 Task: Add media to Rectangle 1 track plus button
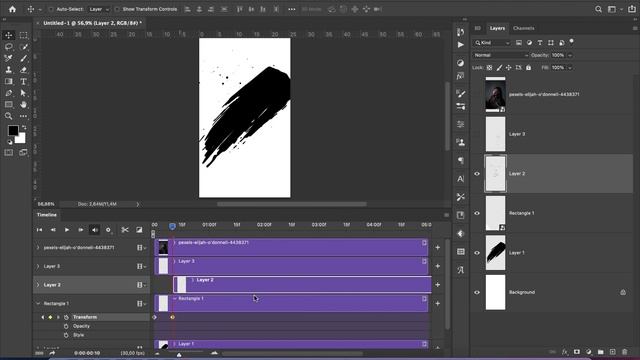point(438,304)
